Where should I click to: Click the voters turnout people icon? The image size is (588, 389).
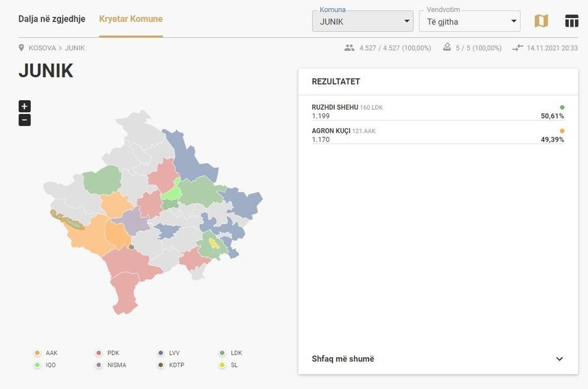tap(349, 48)
